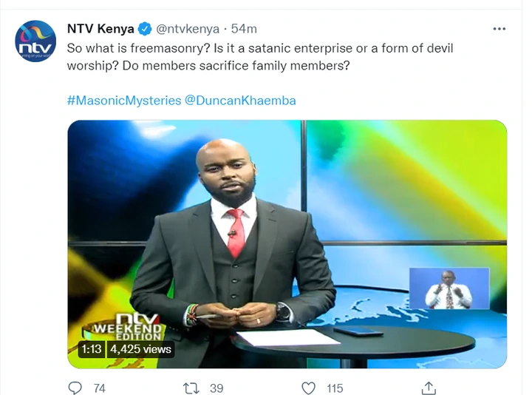Click the 4,425 views label
Image resolution: width=532 pixels, height=395 pixels.
[x=140, y=349]
